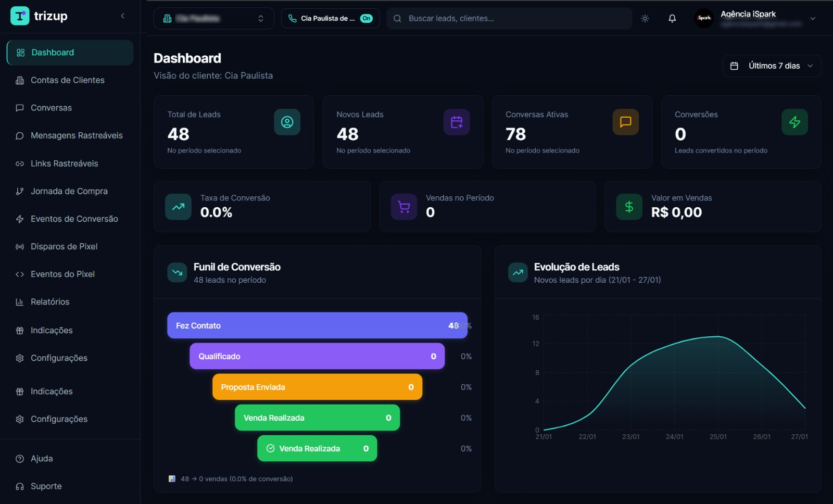Click the Conversas Ativas chat icon

pos(626,122)
